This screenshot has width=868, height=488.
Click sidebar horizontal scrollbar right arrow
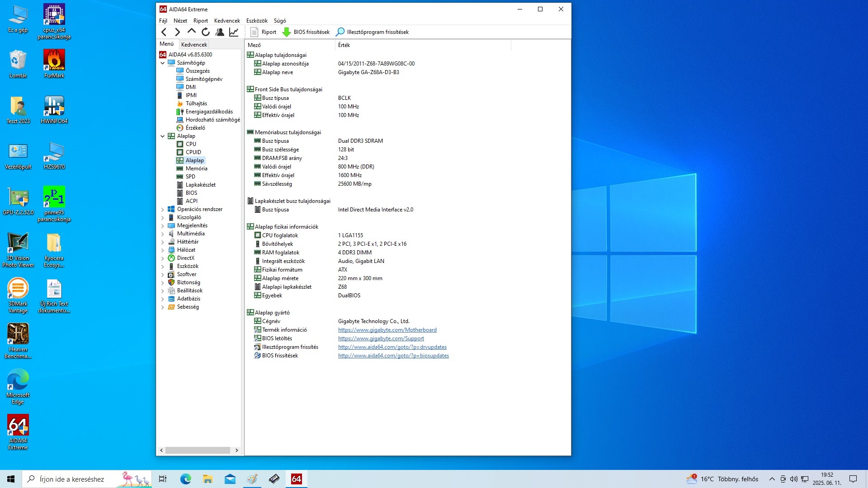tap(236, 450)
